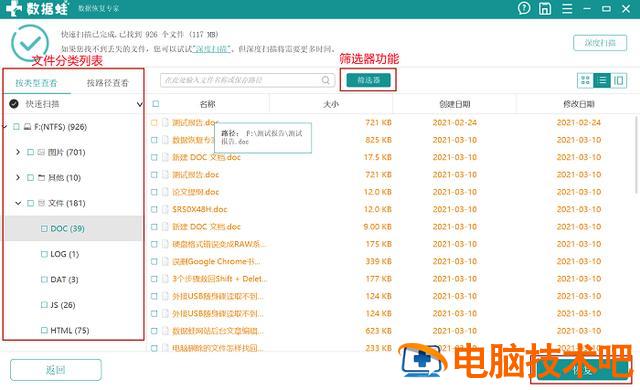Image resolution: width=640 pixels, height=390 pixels.
Task: Check the DOC (39) checkbox
Action: point(44,228)
